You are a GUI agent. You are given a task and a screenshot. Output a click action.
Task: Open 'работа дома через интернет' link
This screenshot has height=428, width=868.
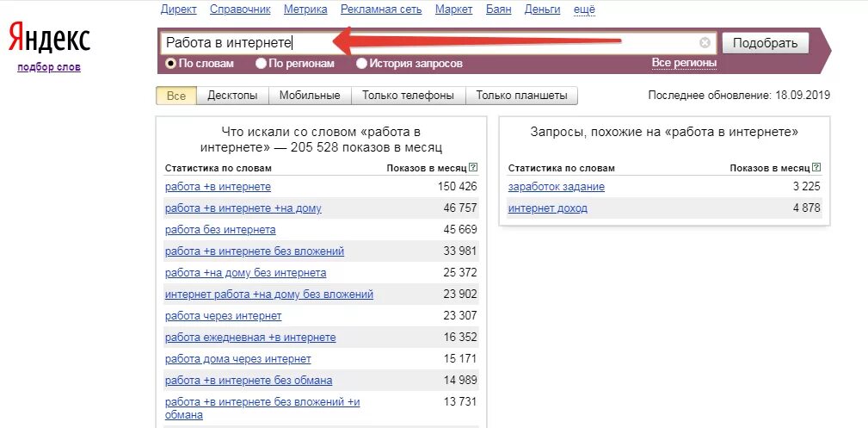click(x=238, y=359)
